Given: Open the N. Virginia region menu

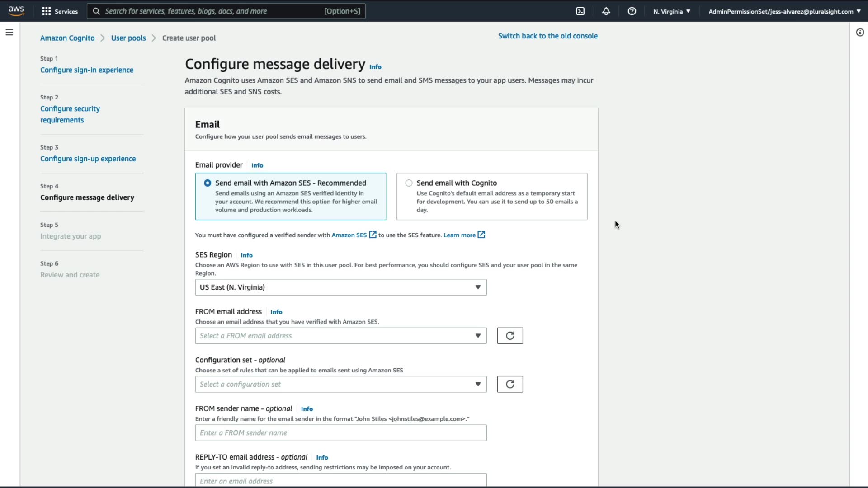Looking at the screenshot, I should point(672,11).
